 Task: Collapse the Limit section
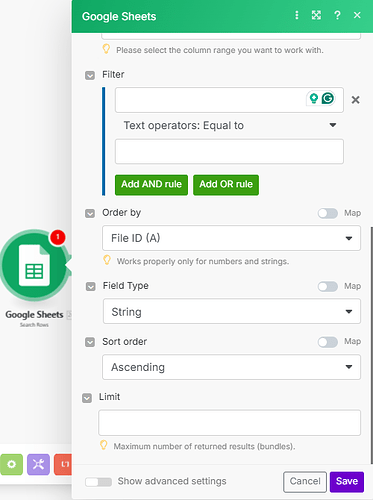(87, 398)
